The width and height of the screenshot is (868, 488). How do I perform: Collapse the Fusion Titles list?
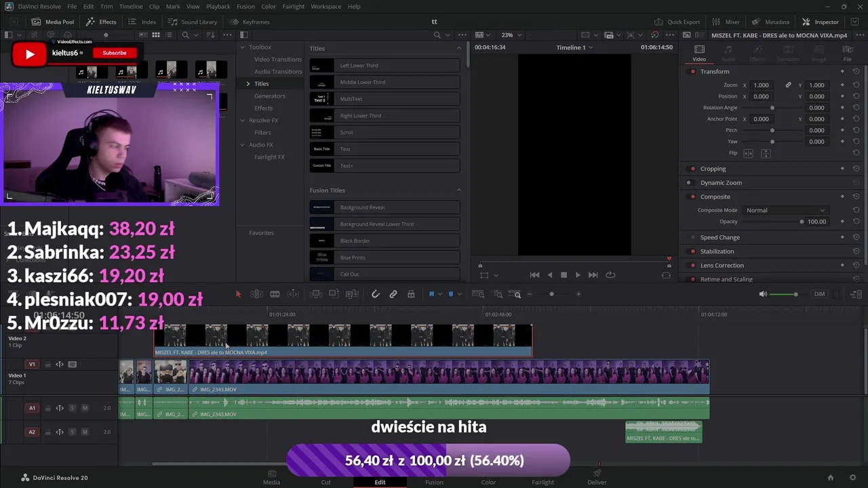(x=458, y=190)
